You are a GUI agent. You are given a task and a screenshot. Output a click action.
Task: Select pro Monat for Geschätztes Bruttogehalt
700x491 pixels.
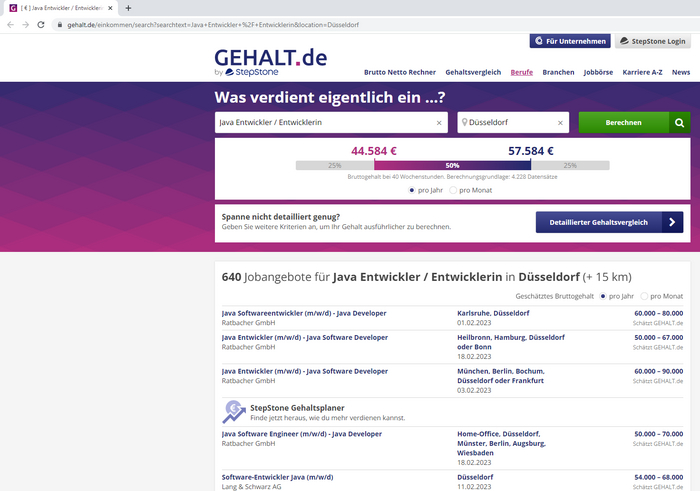644,296
